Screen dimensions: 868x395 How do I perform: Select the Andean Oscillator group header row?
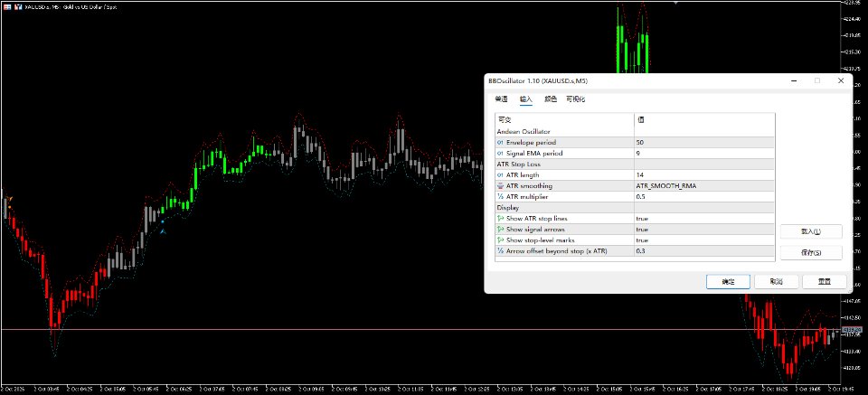coord(635,132)
